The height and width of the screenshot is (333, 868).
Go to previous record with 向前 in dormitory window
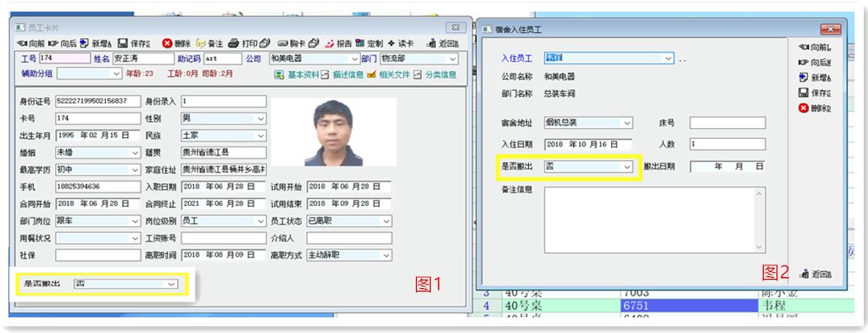point(815,48)
